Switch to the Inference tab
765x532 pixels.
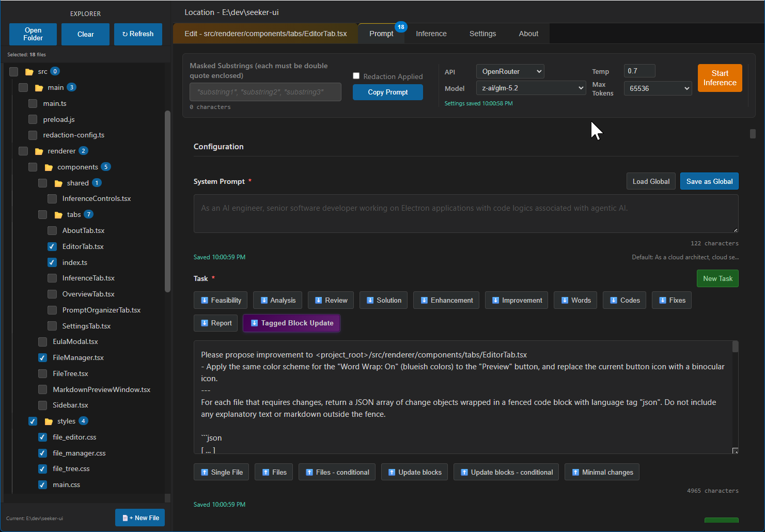pos(431,34)
